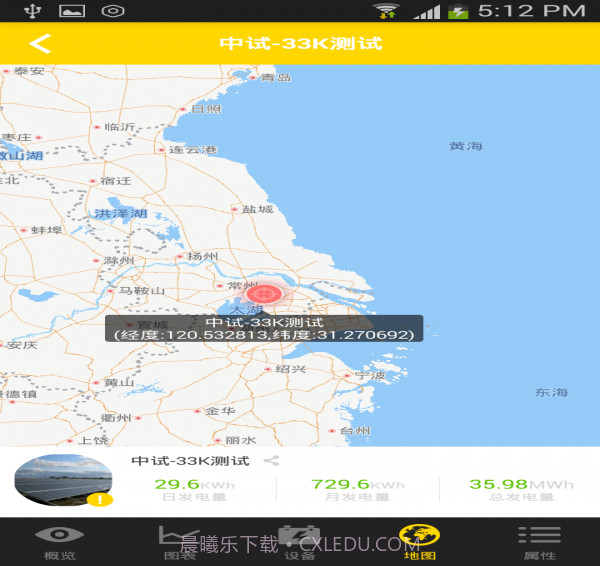Click the 黄海 (Yellow Sea) map label
Viewport: 600px width, 566px height.
[465, 146]
